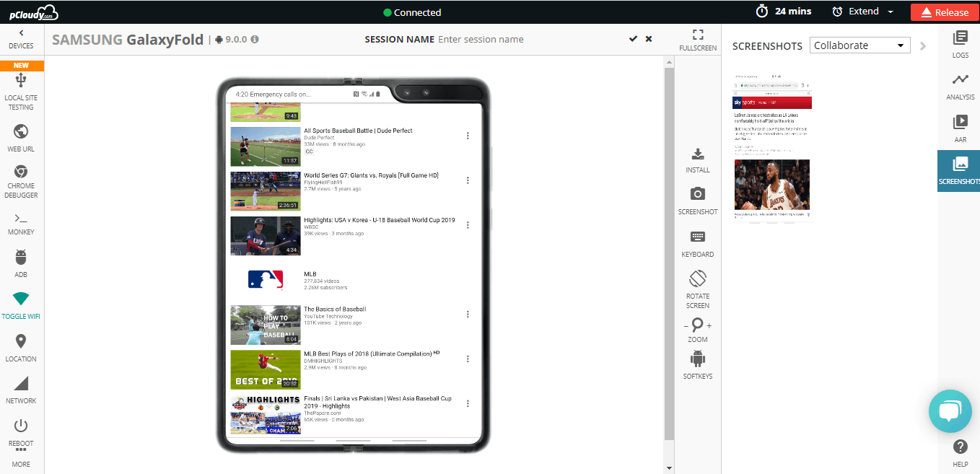The image size is (980, 474).
Task: Open the Help page
Action: 961,453
